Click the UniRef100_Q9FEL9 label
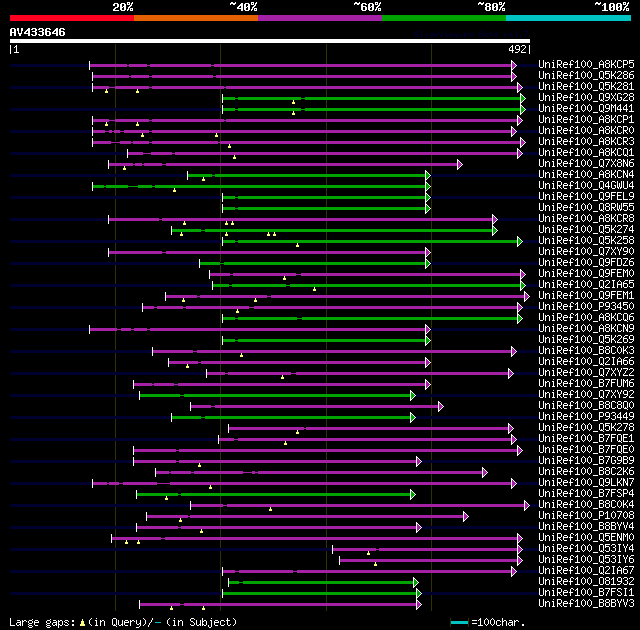This screenshot has width=640, height=630. (x=586, y=197)
